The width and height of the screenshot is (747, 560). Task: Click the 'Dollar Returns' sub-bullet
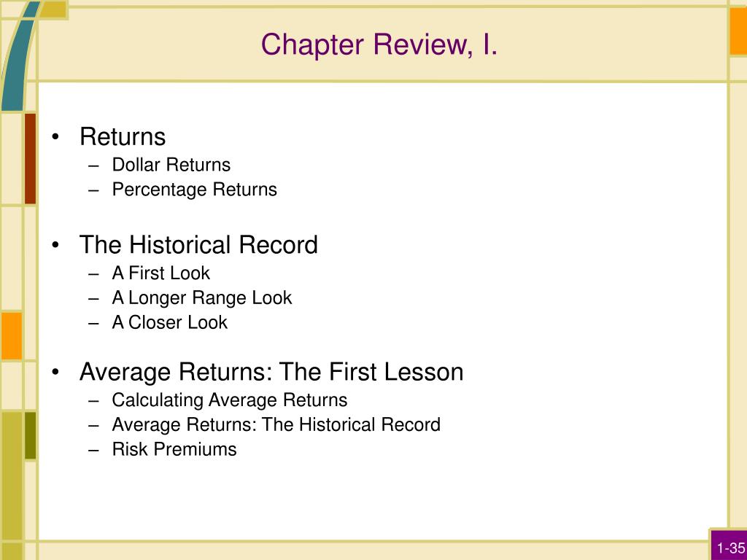click(x=171, y=165)
